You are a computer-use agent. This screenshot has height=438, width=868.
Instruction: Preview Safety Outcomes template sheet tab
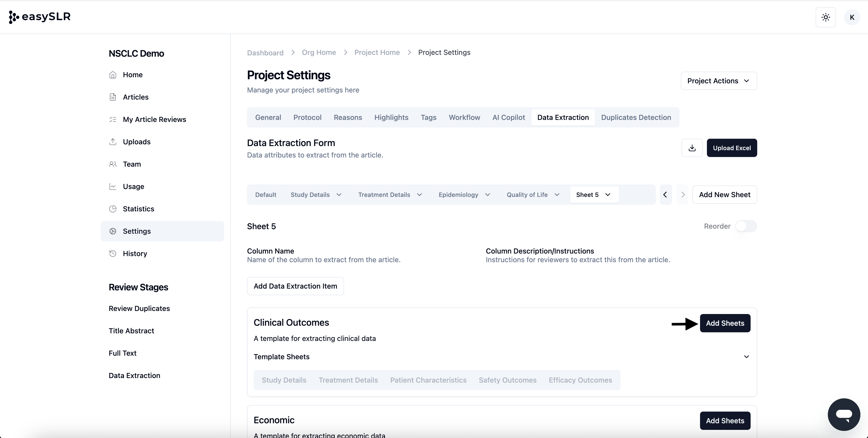(x=507, y=380)
